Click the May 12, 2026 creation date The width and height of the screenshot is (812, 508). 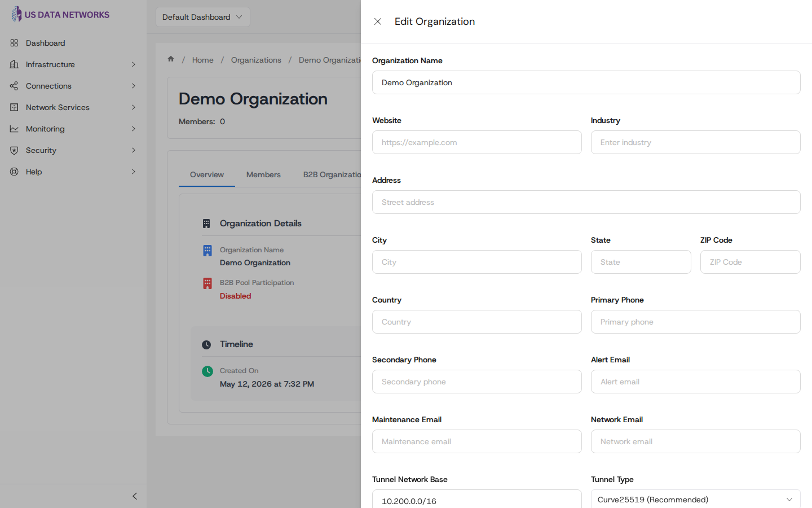click(x=267, y=384)
